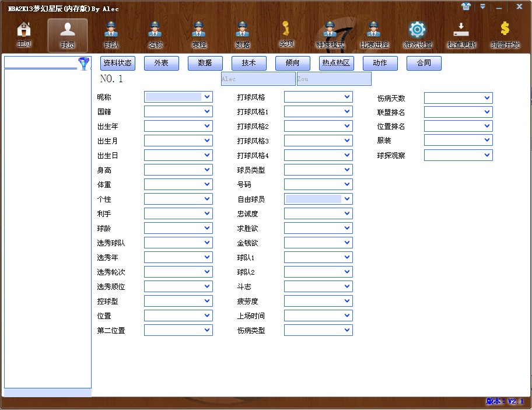Click 捐赠开发 donate dollar icon
Image resolution: width=532 pixels, height=410 pixels.
pos(505,34)
